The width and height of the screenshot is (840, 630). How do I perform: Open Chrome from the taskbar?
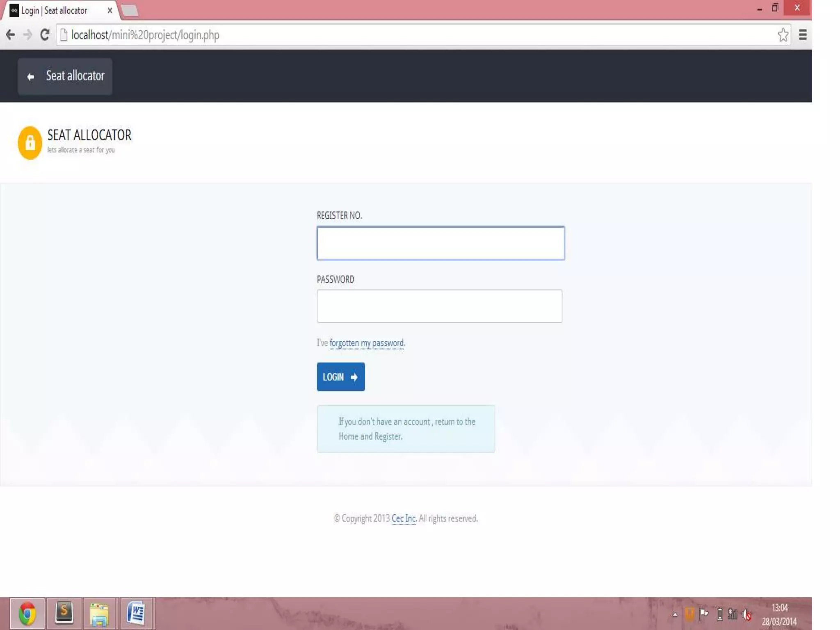point(27,614)
